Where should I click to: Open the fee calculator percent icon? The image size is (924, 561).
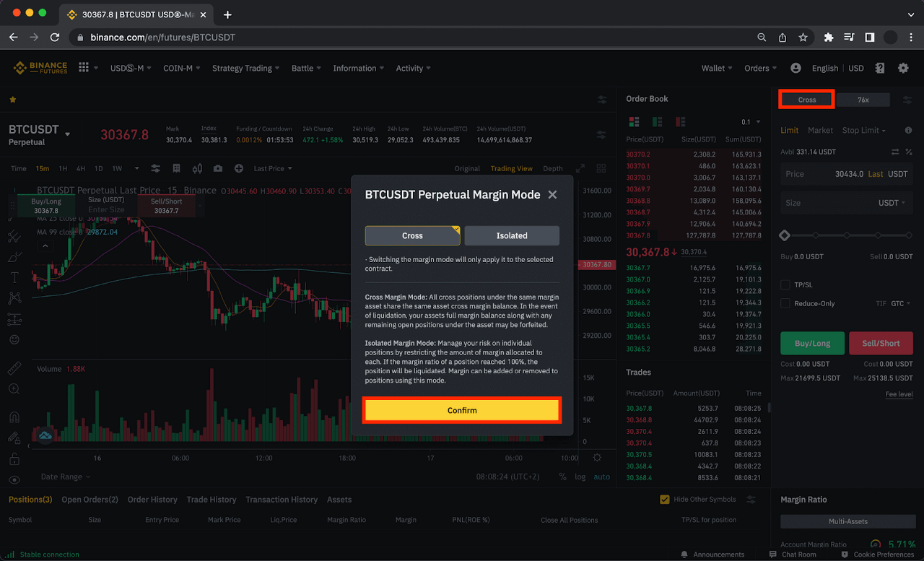pos(909,152)
